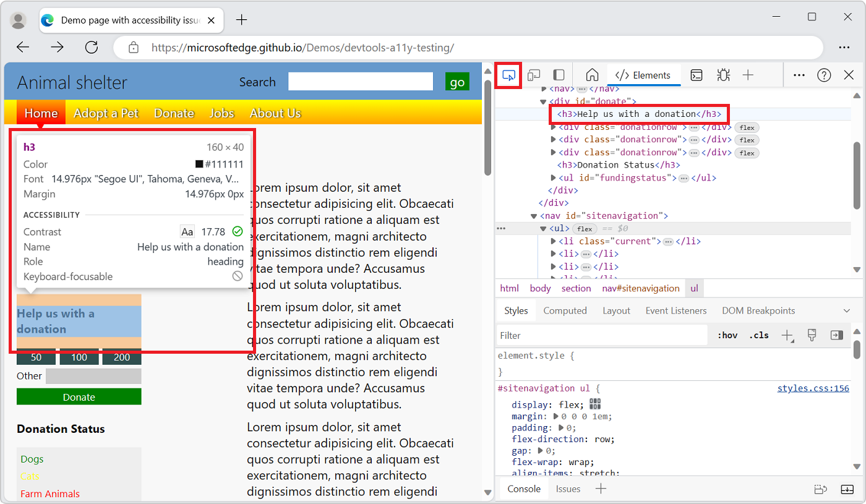
Task: Click the Styles Filter input field
Action: pyautogui.click(x=601, y=335)
